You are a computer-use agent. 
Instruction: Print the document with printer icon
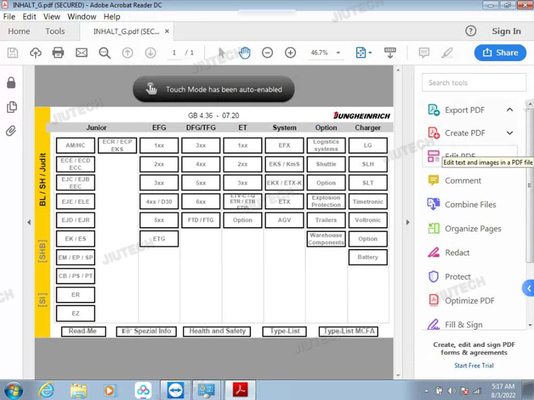click(x=58, y=53)
